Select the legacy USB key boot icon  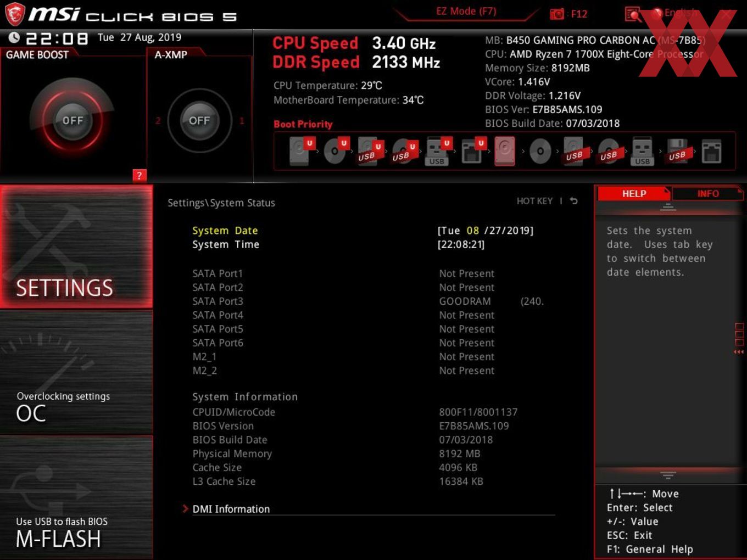[x=642, y=151]
